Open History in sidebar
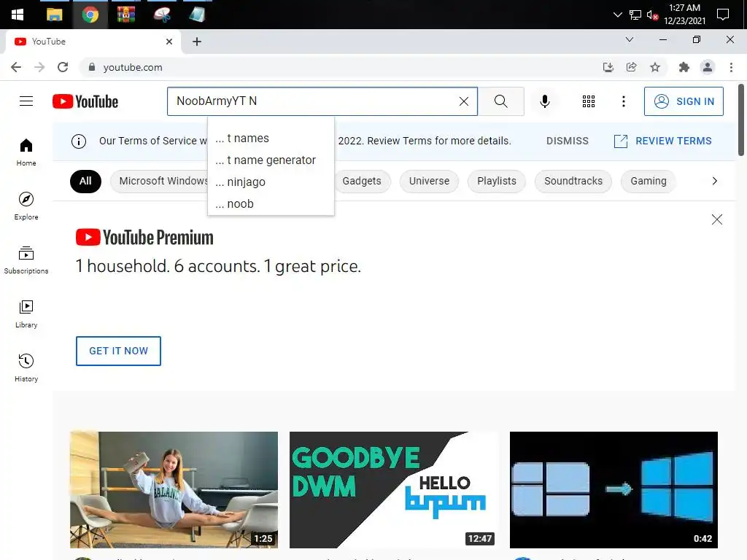Screen dimensions: 747x560 click(x=26, y=367)
